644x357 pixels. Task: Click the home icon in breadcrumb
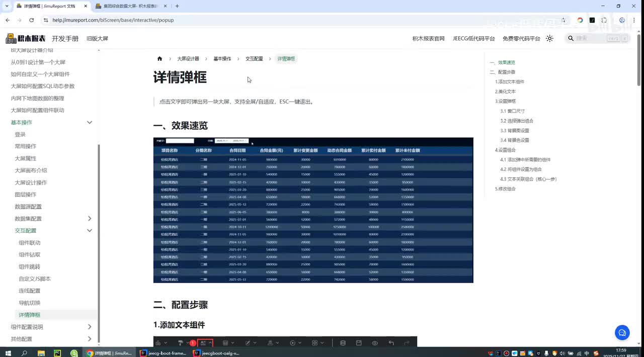pos(159,59)
